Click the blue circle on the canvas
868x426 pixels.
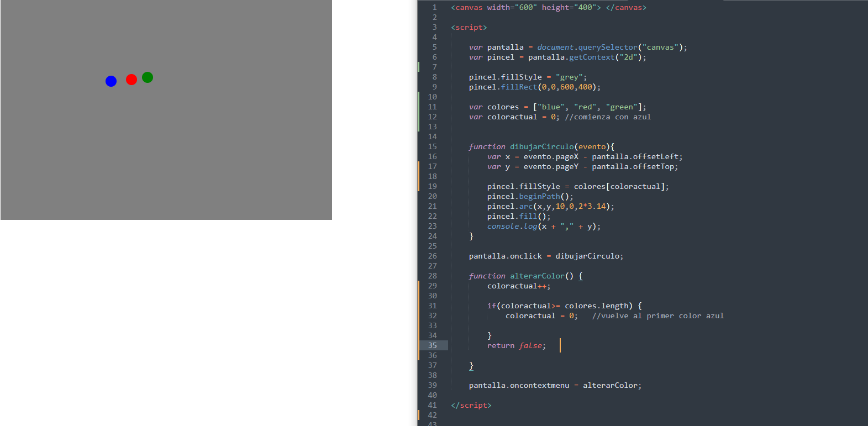111,81
